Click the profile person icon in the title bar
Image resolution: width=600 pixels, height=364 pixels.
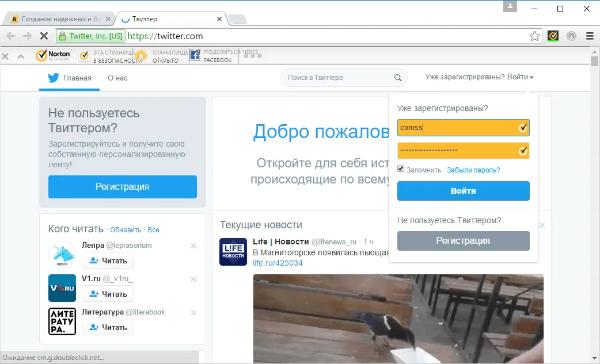point(511,6)
